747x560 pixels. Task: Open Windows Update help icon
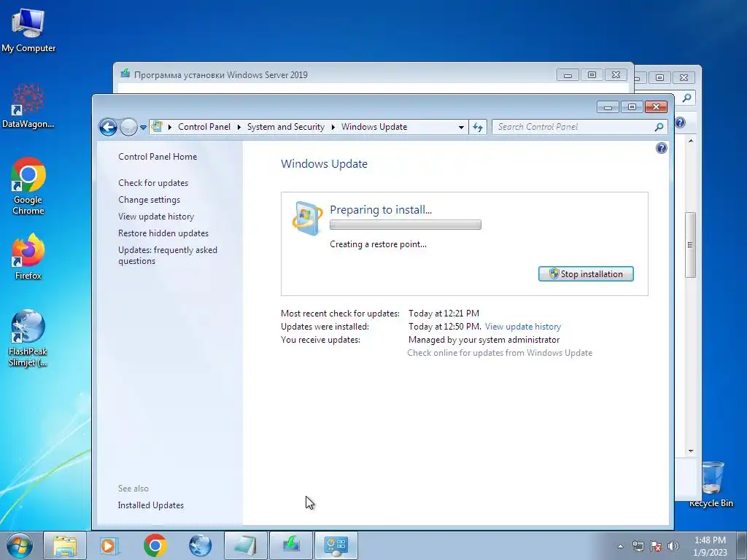(661, 148)
